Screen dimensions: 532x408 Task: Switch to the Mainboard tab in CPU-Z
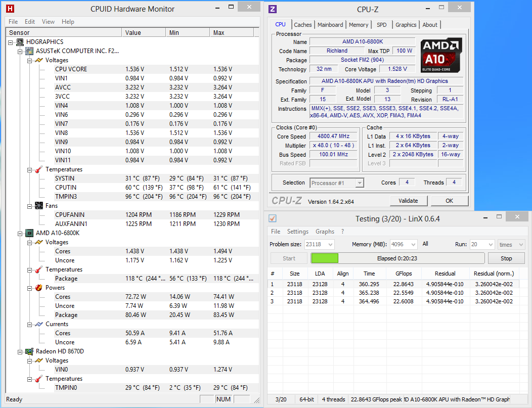(330, 25)
